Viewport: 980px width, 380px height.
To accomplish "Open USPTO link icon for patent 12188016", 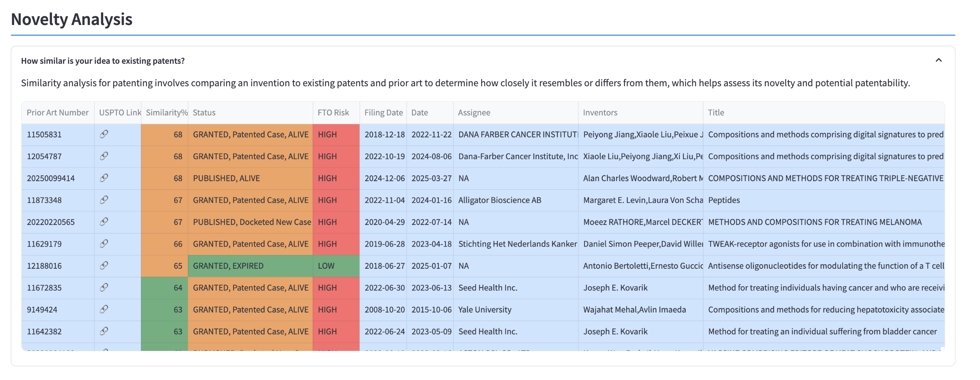I will 104,265.
